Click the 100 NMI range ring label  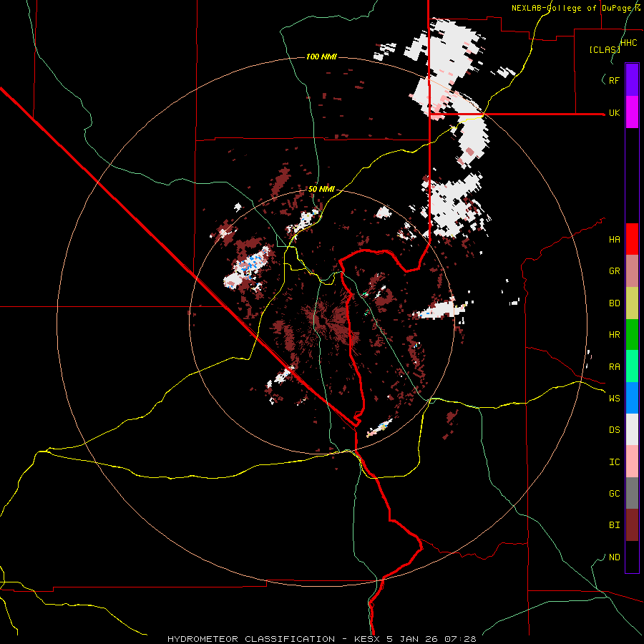pyautogui.click(x=321, y=57)
